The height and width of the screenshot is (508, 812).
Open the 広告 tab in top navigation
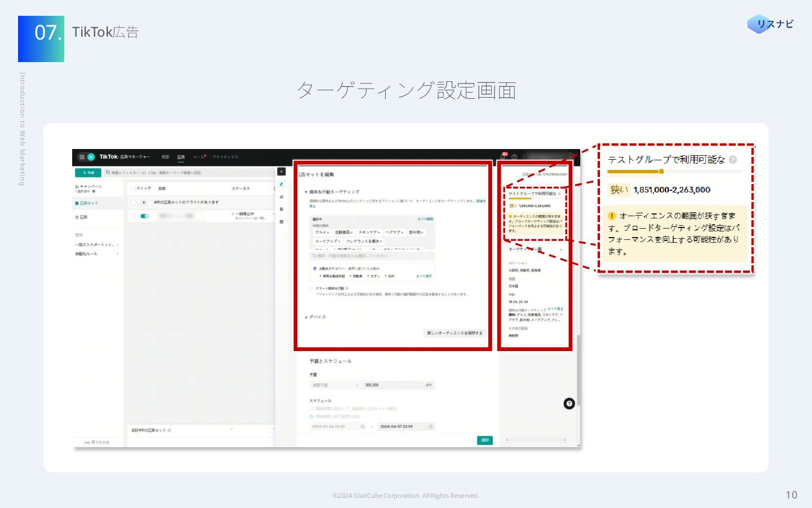(x=181, y=157)
